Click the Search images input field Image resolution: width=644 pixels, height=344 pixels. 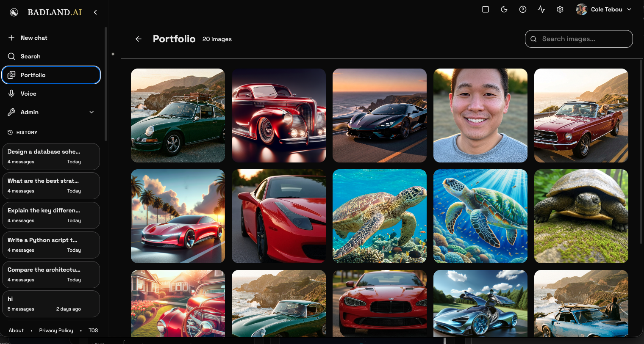coord(579,39)
